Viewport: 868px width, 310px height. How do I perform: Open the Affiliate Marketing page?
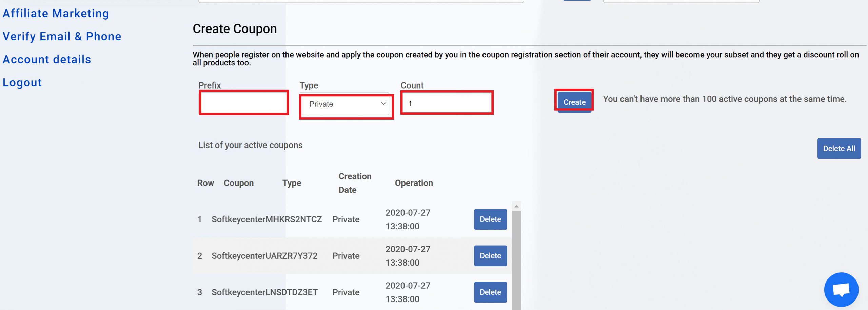click(56, 14)
